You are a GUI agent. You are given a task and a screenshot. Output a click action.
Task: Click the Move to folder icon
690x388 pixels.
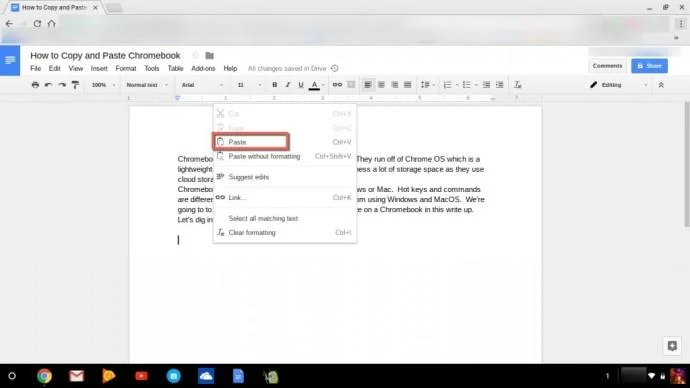click(x=209, y=55)
